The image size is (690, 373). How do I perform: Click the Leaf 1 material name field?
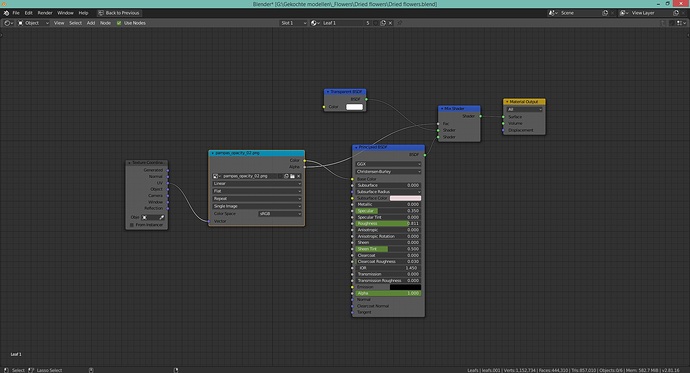pyautogui.click(x=343, y=23)
